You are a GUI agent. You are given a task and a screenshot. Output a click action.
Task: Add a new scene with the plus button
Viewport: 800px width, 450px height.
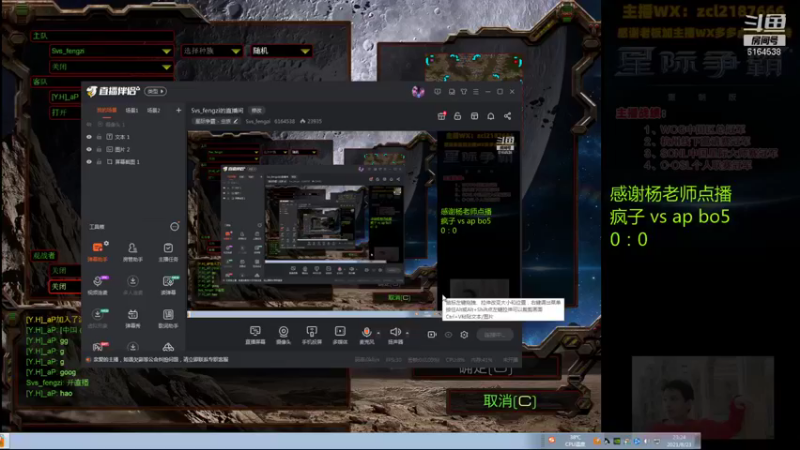point(179,110)
